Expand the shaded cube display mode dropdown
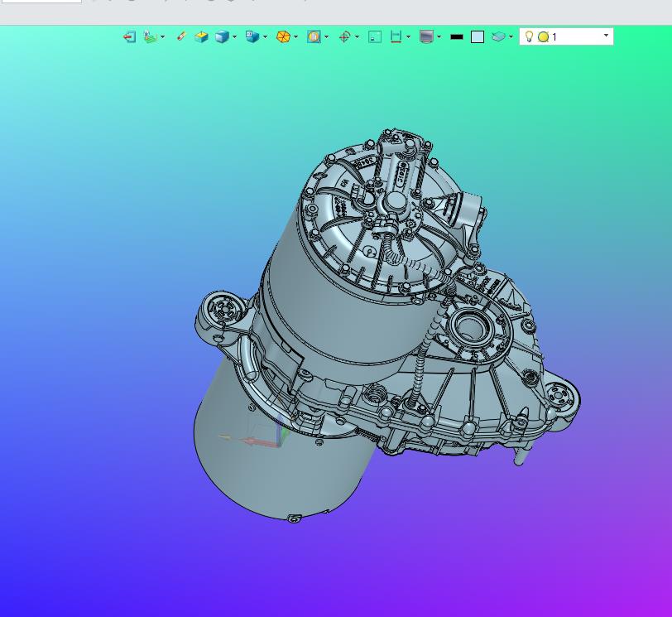 pyautogui.click(x=234, y=37)
